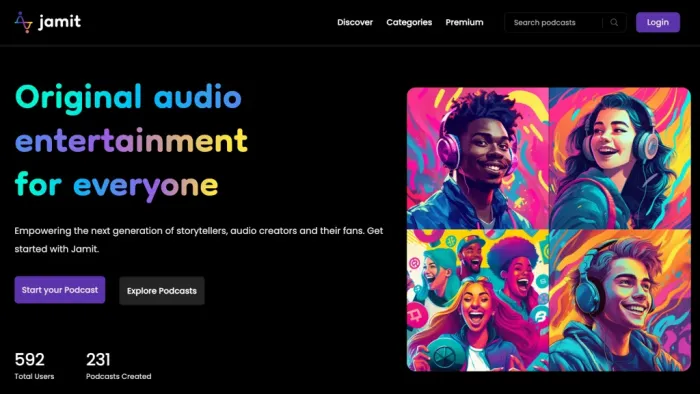Click the Original audio entertainment headline

pos(131,141)
